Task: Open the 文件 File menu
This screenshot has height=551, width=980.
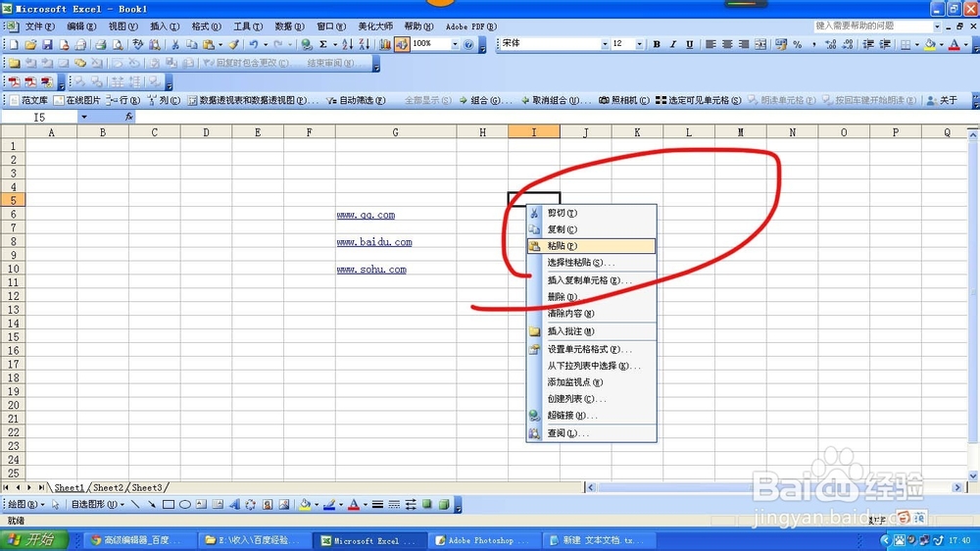Action: (39, 26)
